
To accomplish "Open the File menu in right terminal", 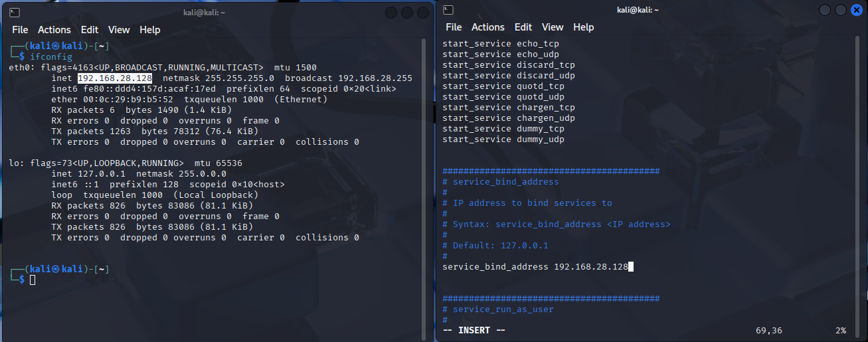I will (454, 27).
